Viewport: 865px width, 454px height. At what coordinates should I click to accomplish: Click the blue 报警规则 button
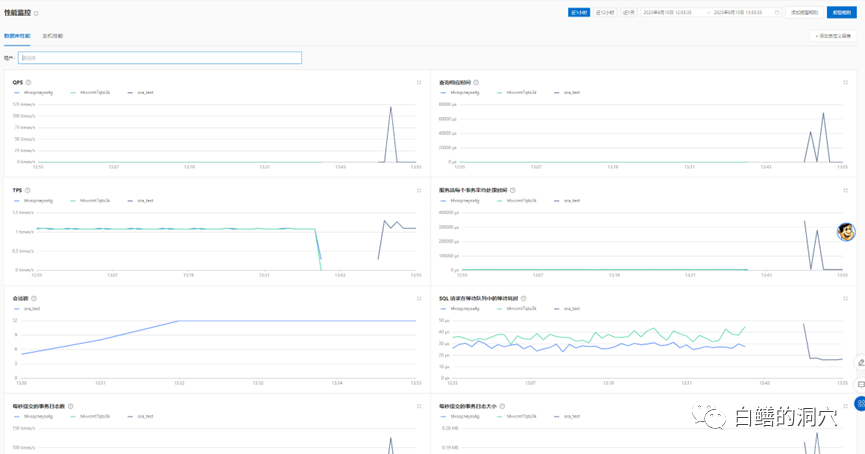click(841, 12)
